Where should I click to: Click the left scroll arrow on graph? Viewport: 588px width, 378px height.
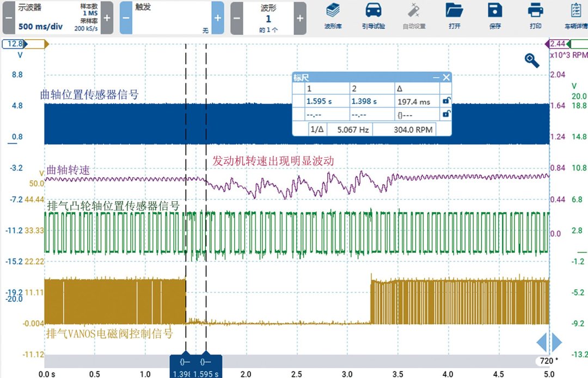pyautogui.click(x=542, y=342)
